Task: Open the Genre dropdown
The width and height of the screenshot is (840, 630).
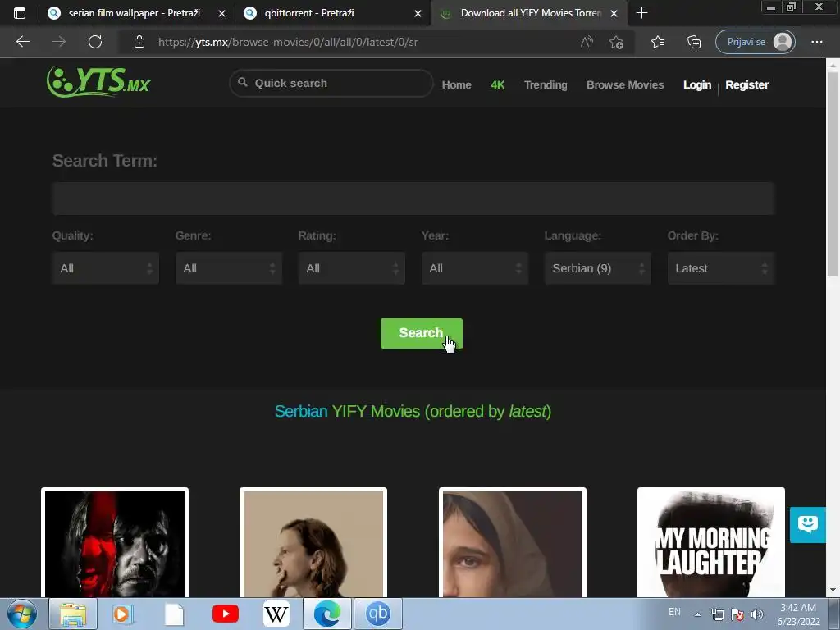Action: coord(229,268)
